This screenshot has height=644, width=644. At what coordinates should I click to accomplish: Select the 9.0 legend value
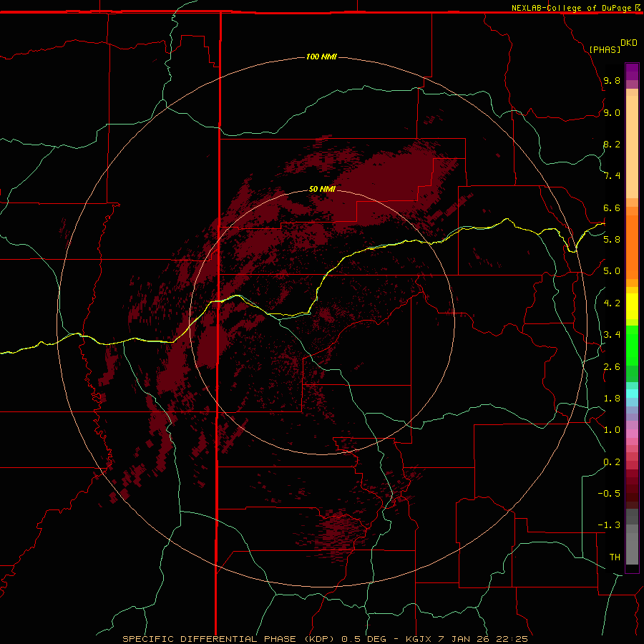(612, 112)
